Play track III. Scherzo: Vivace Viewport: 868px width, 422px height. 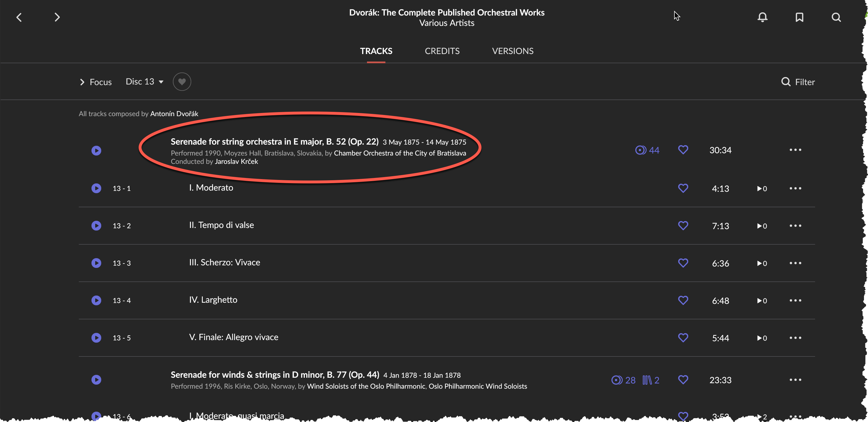pyautogui.click(x=96, y=263)
